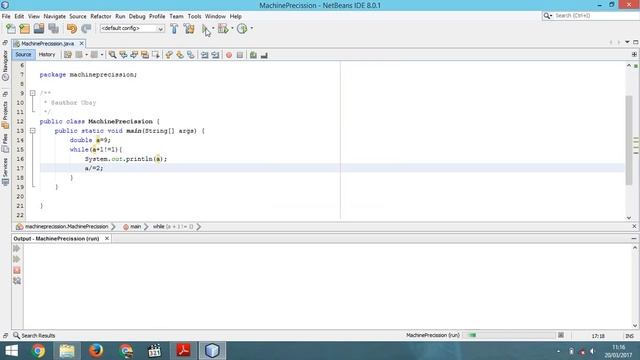The image size is (640, 360).
Task: Click the Save All toolbar icon
Action: coord(53,29)
